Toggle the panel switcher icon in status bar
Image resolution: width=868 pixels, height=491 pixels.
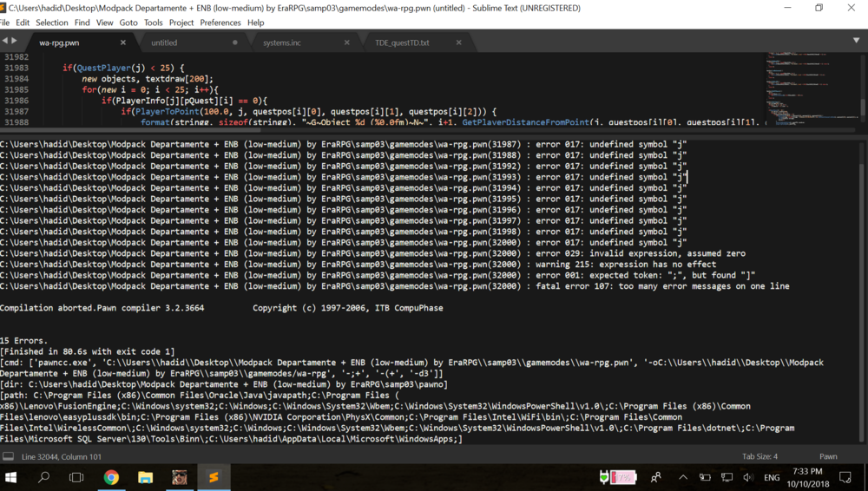pos(9,456)
